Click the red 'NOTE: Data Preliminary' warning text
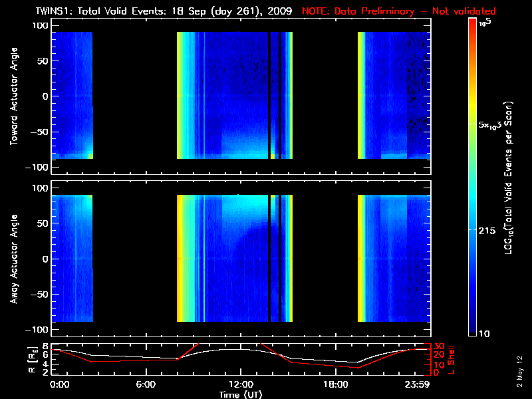This screenshot has height=399, width=532. click(x=358, y=11)
